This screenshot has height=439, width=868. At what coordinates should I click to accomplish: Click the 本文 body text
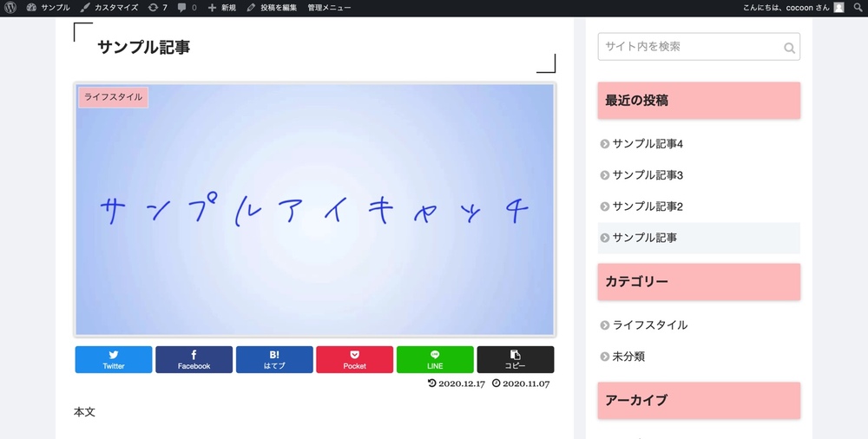coord(85,412)
